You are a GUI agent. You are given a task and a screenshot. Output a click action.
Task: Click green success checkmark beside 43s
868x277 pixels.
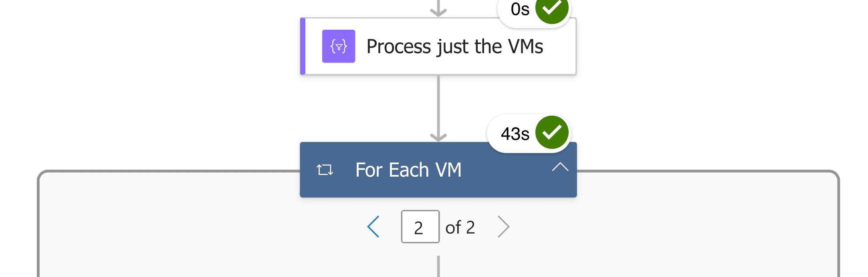point(552,132)
